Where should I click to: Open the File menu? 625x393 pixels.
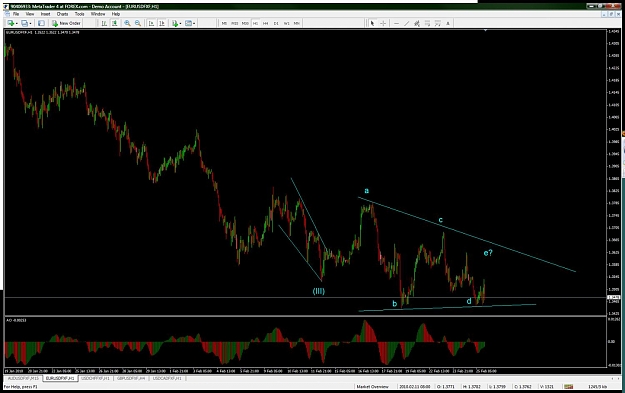coord(16,14)
